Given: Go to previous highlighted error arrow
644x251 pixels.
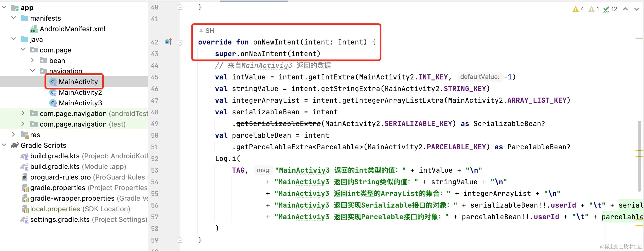Looking at the screenshot, I should pos(625,9).
